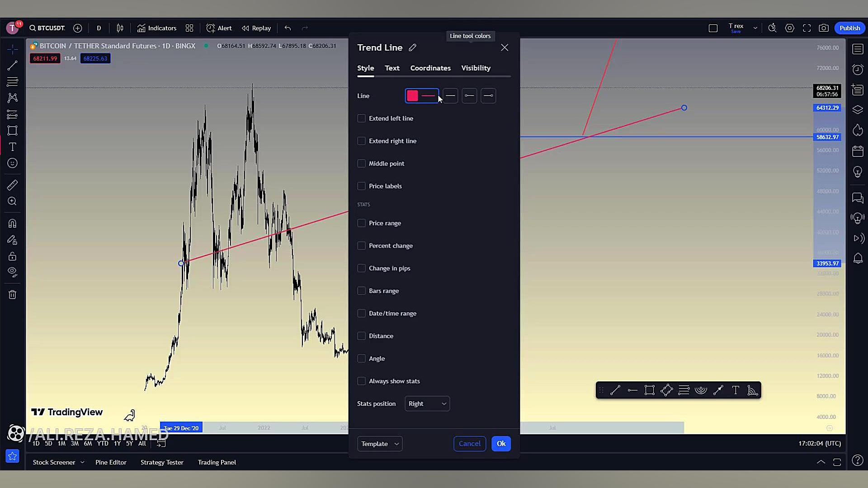Open chart settings gear icon

click(789, 28)
